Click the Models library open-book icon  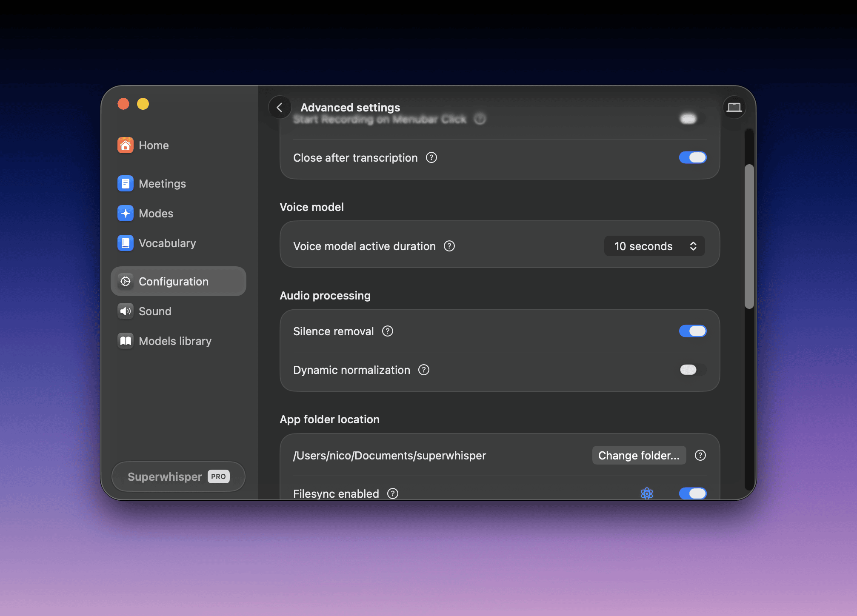(x=126, y=341)
